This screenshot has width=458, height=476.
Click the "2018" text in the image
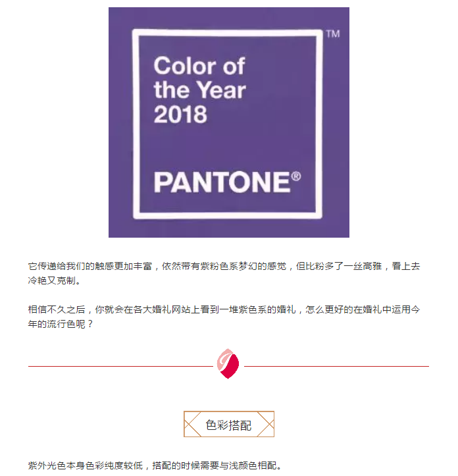pyautogui.click(x=180, y=115)
